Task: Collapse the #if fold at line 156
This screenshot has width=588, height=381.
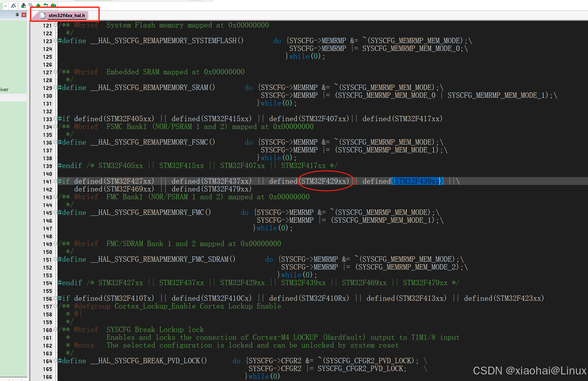Action: coord(55,298)
